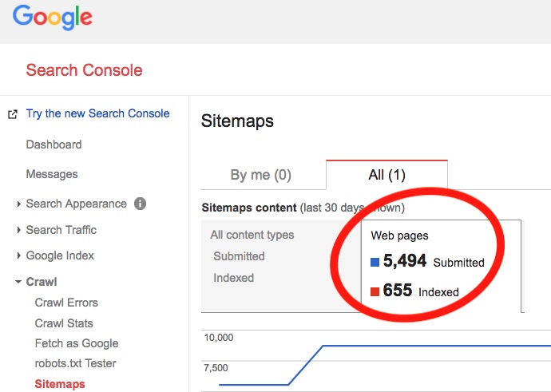Screen dimensions: 551x392
Task: Click the external-link icon beside Try the new Search Console
Action: coord(13,114)
